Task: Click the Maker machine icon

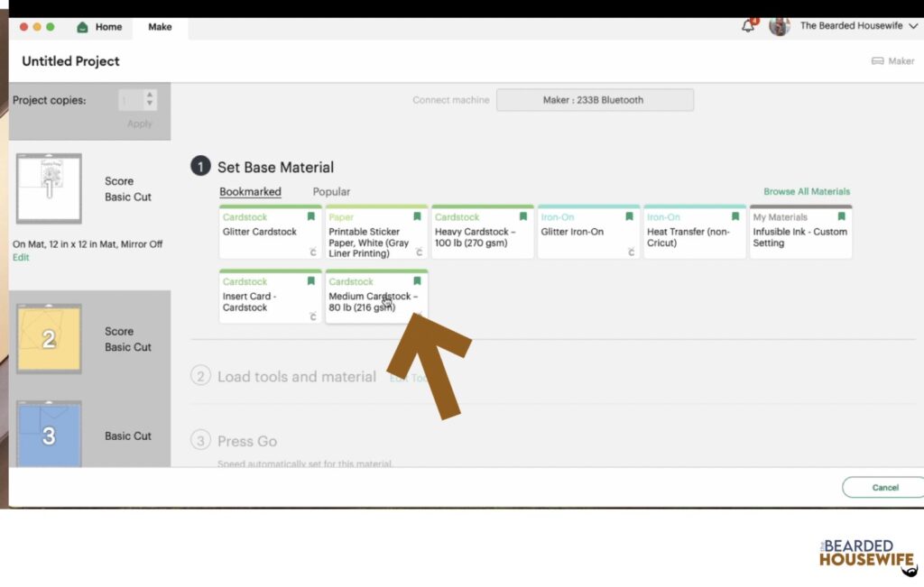Action: [x=877, y=61]
